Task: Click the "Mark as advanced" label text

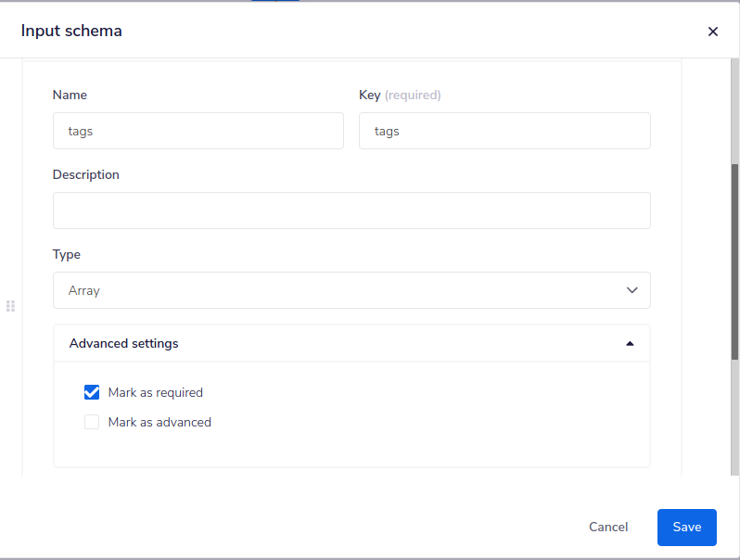Action: click(159, 422)
